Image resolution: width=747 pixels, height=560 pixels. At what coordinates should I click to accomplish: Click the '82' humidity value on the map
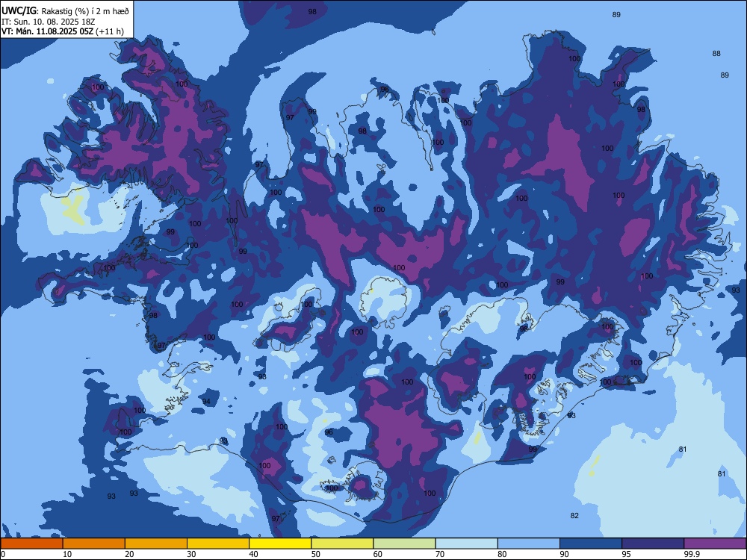[x=574, y=516]
